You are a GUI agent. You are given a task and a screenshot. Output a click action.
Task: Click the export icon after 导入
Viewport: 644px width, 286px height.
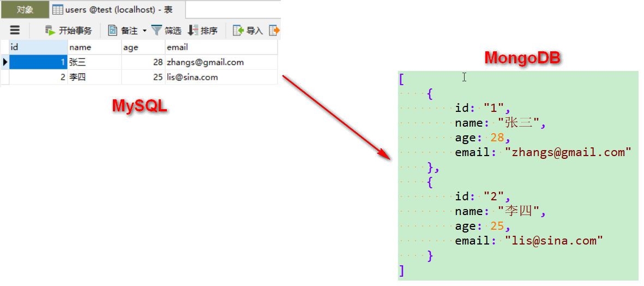click(274, 31)
